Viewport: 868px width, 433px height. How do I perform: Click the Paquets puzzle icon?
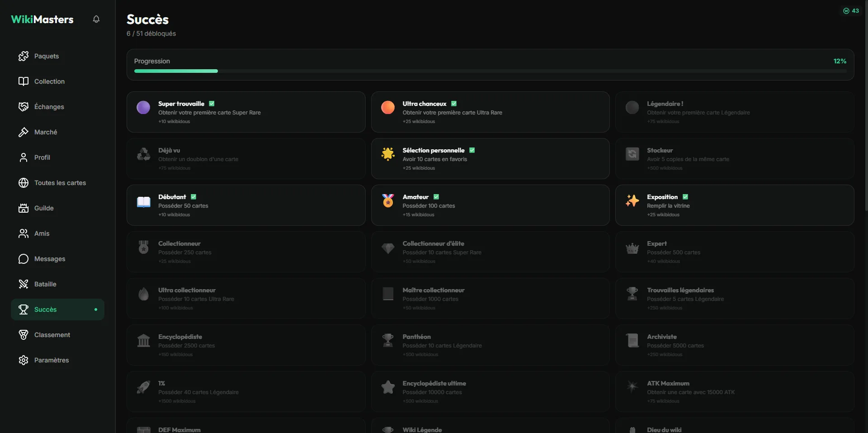pos(24,56)
